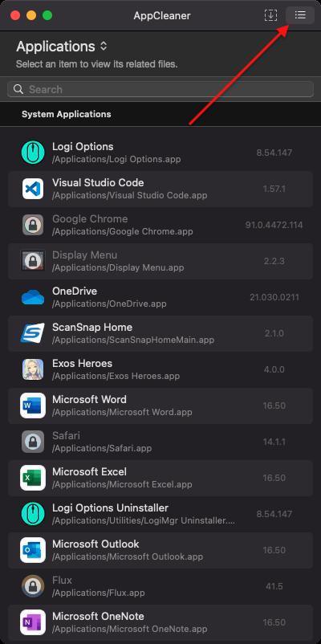Click the Search field

[160, 89]
